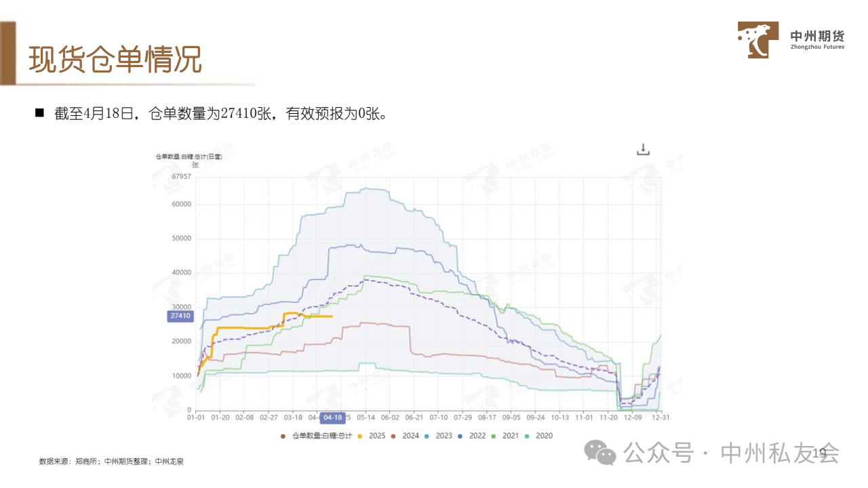This screenshot has height=488, width=868.
Task: Toggle the 2024 series in the legend
Action: click(405, 436)
